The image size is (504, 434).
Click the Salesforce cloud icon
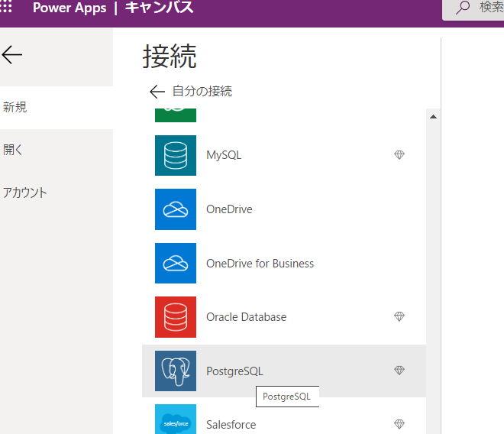(x=176, y=422)
